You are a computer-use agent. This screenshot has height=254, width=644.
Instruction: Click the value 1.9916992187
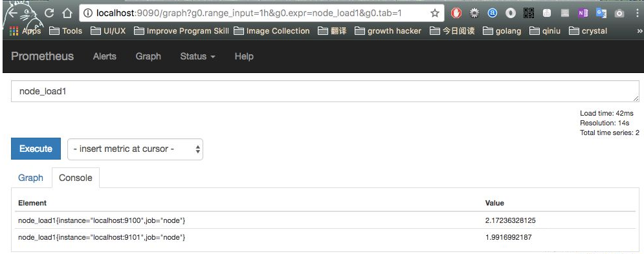click(509, 237)
